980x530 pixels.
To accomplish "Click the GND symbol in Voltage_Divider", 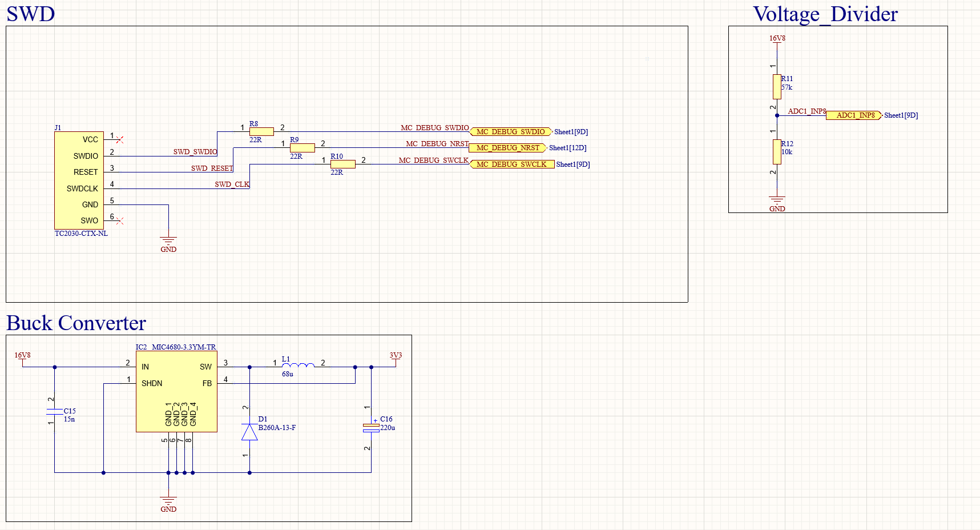I will [777, 202].
